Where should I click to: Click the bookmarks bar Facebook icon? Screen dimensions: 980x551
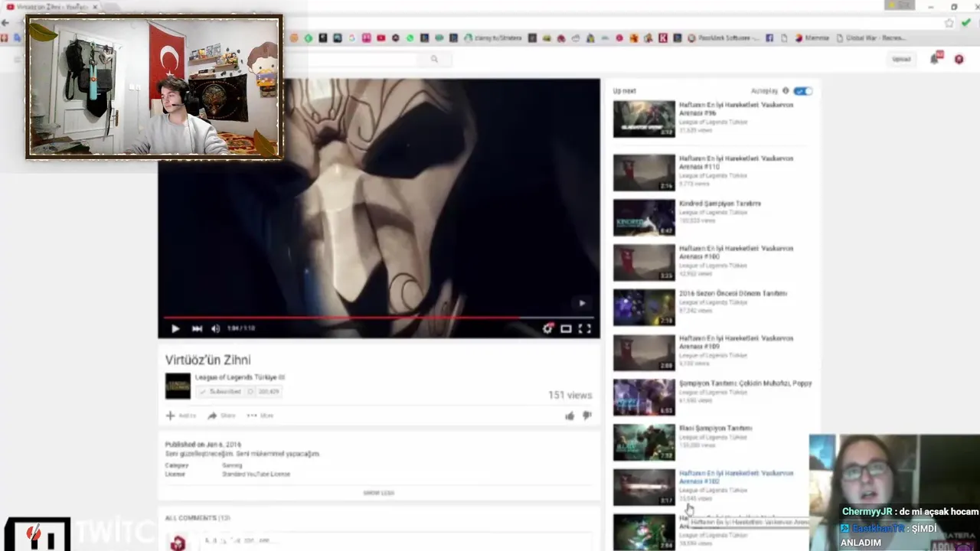click(769, 37)
